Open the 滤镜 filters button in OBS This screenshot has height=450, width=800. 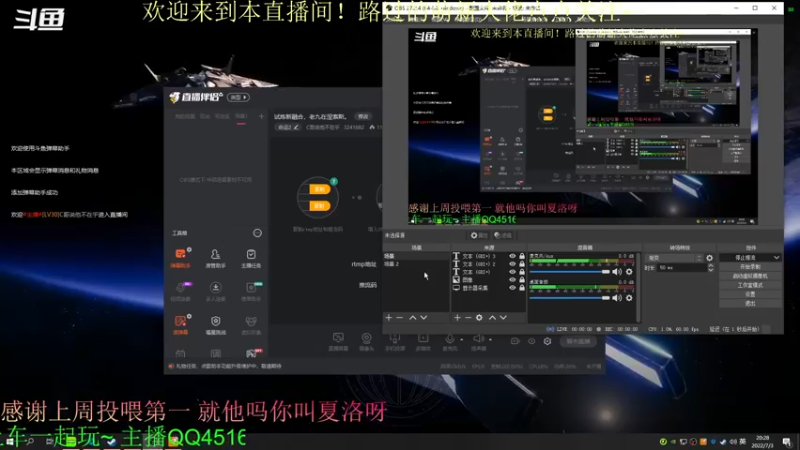(x=503, y=235)
